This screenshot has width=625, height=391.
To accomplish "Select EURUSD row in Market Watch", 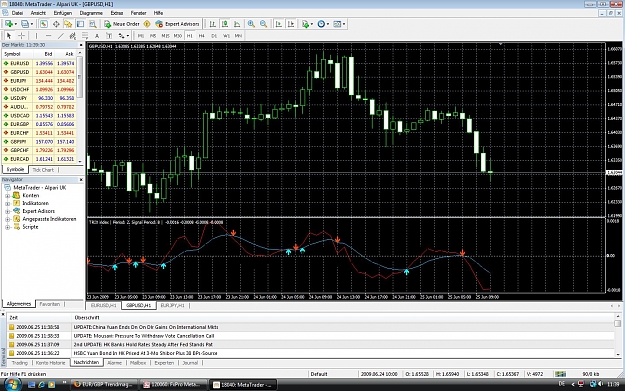I will coord(40,63).
